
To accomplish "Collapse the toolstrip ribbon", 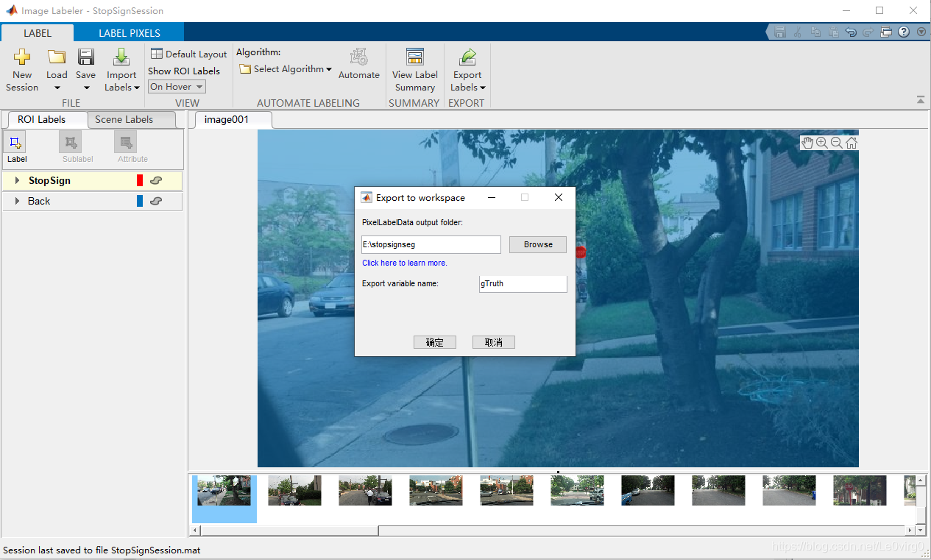I will pyautogui.click(x=921, y=99).
